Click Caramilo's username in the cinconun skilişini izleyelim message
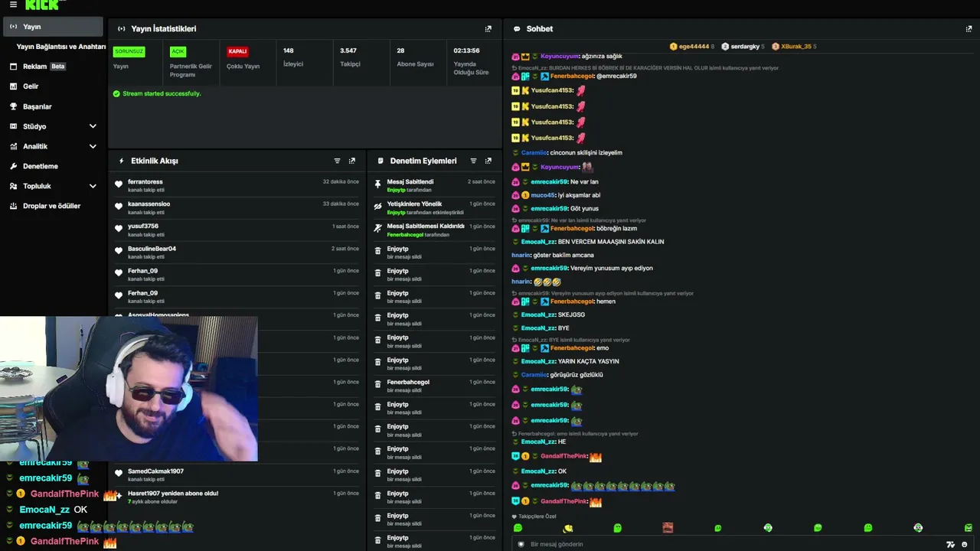This screenshot has height=551, width=980. coord(534,152)
